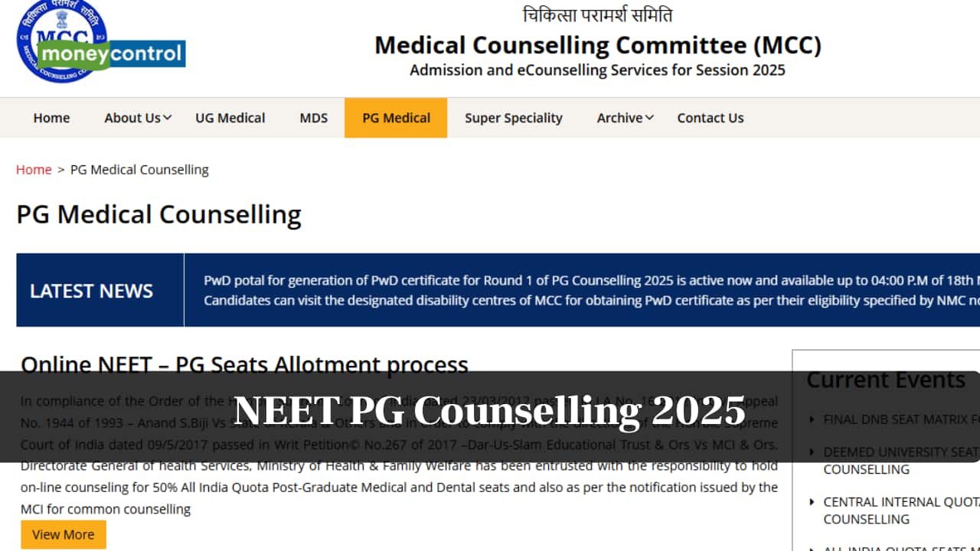Open the UG Medical section
Viewport: 980px width, 551px height.
pos(230,118)
